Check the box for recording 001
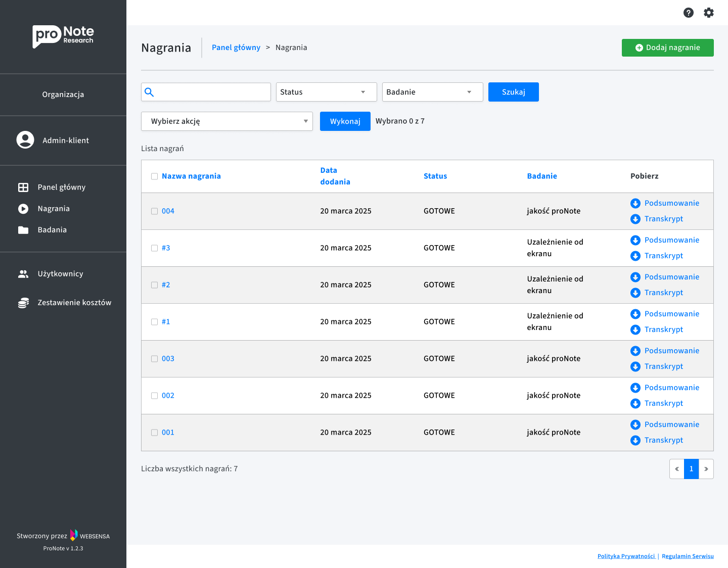Viewport: 728px width, 568px height. point(155,433)
